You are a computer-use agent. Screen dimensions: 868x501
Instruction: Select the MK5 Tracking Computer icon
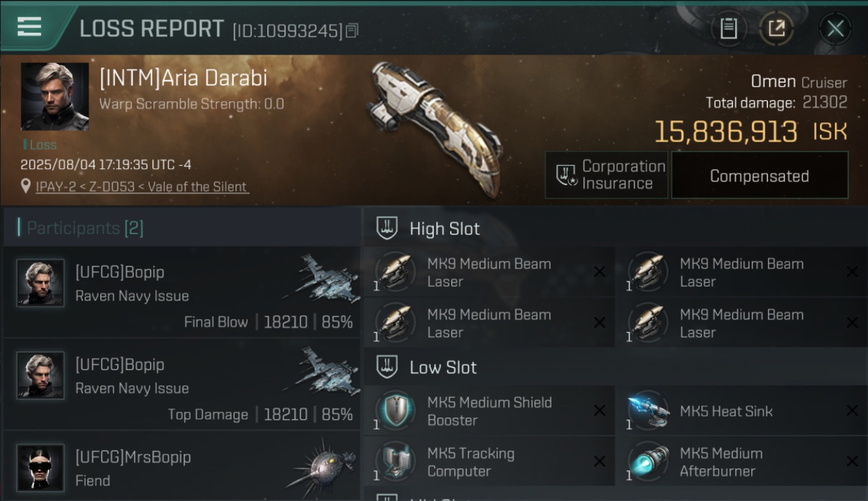[395, 462]
